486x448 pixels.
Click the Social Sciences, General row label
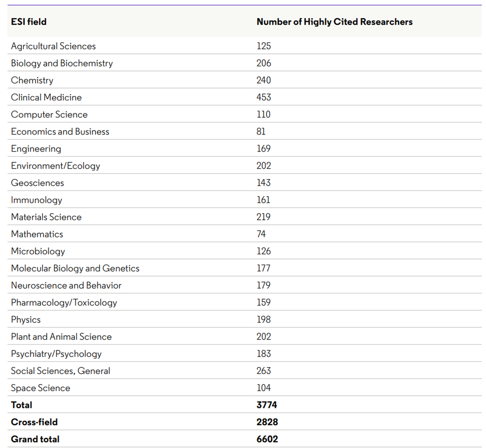(60, 371)
